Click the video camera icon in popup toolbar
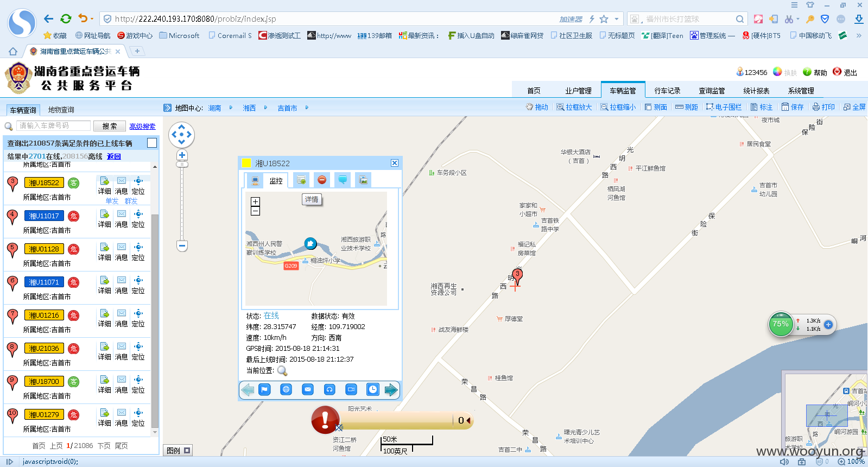The image size is (868, 467). tap(351, 389)
